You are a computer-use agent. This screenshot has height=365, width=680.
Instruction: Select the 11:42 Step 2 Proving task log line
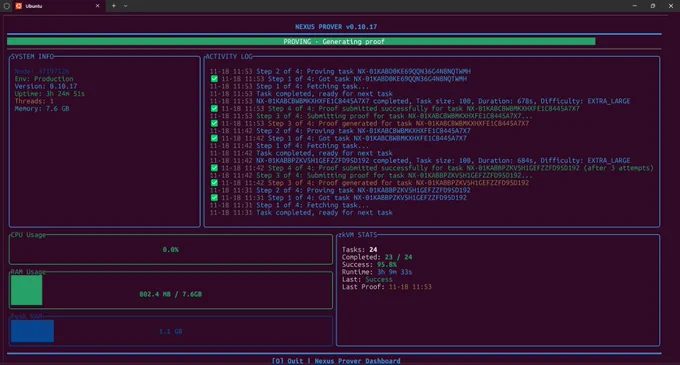pos(340,130)
